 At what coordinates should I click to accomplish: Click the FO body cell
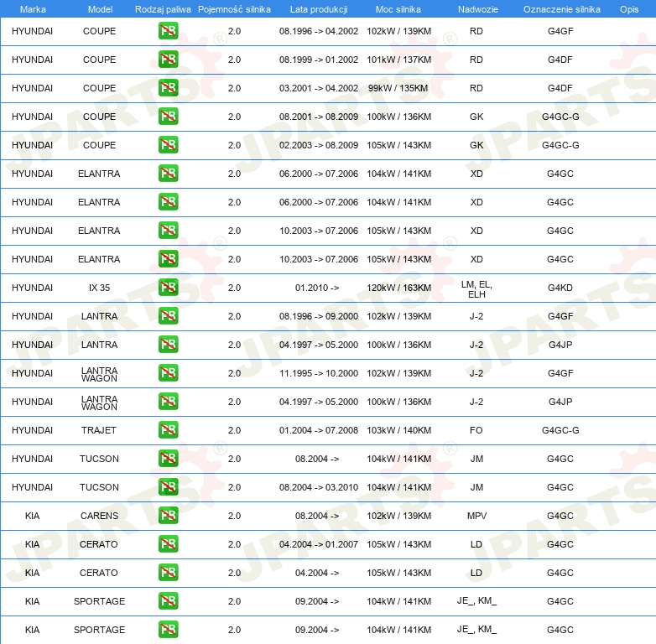tap(476, 430)
